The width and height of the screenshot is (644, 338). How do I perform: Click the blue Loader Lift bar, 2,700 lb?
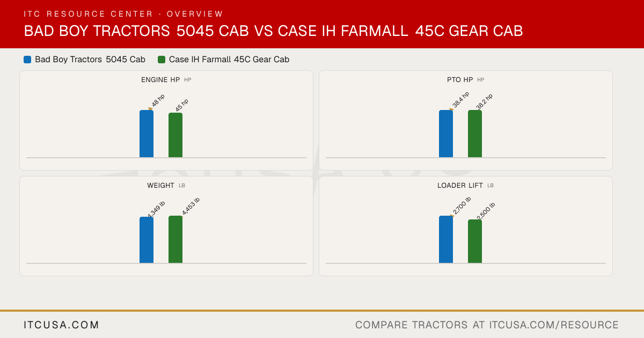(446, 239)
